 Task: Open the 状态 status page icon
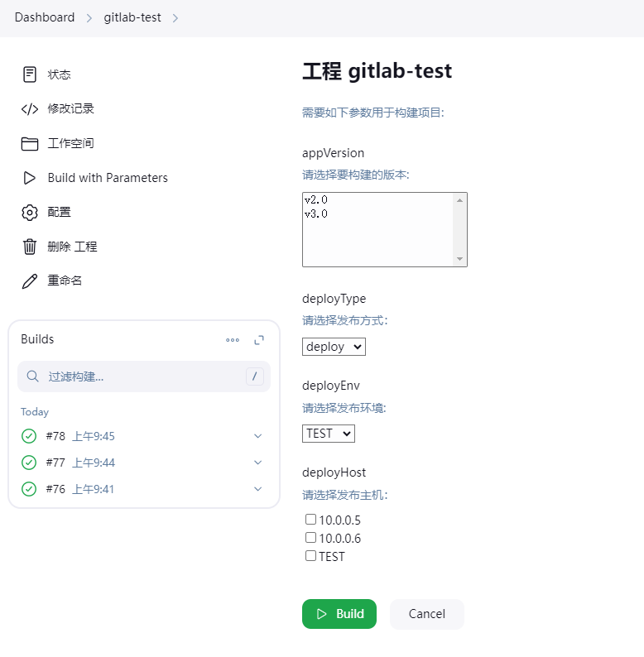pos(29,74)
